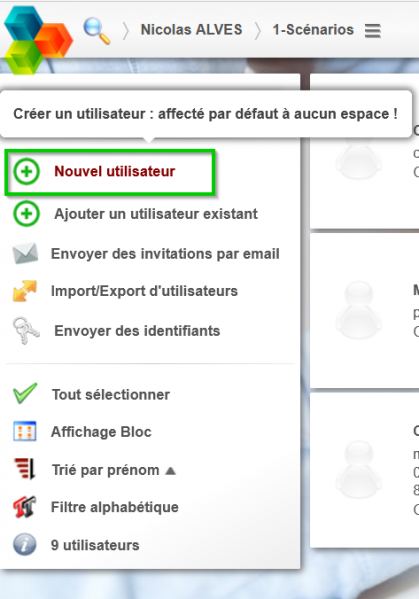Click Nicolas ALVES in the breadcrumb
This screenshot has height=599, width=419.
point(191,30)
